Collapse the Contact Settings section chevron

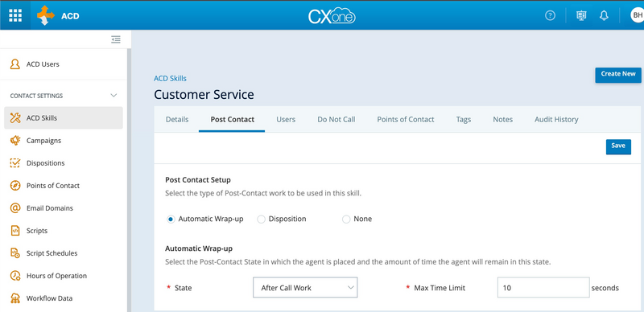tap(114, 96)
